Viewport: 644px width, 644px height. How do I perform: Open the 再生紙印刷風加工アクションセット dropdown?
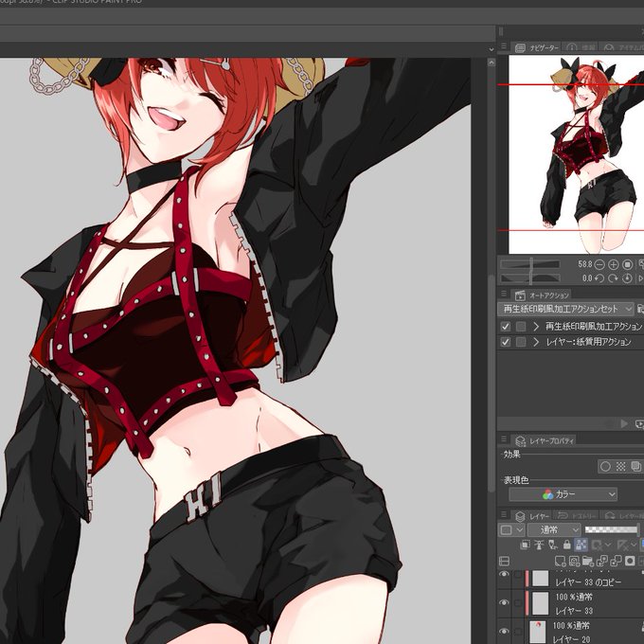point(566,309)
